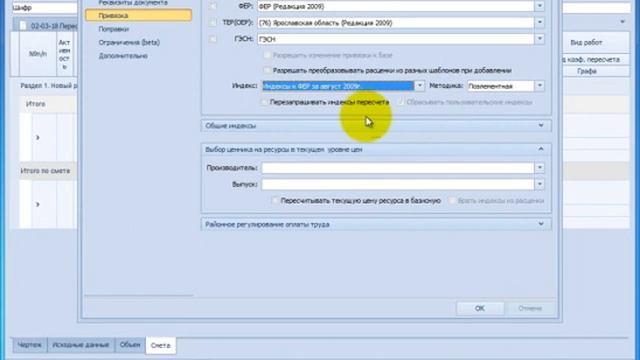Viewport: 640px width, 360px height.
Task: Toggle Брать индексы из расценки checkbox
Action: click(x=452, y=201)
